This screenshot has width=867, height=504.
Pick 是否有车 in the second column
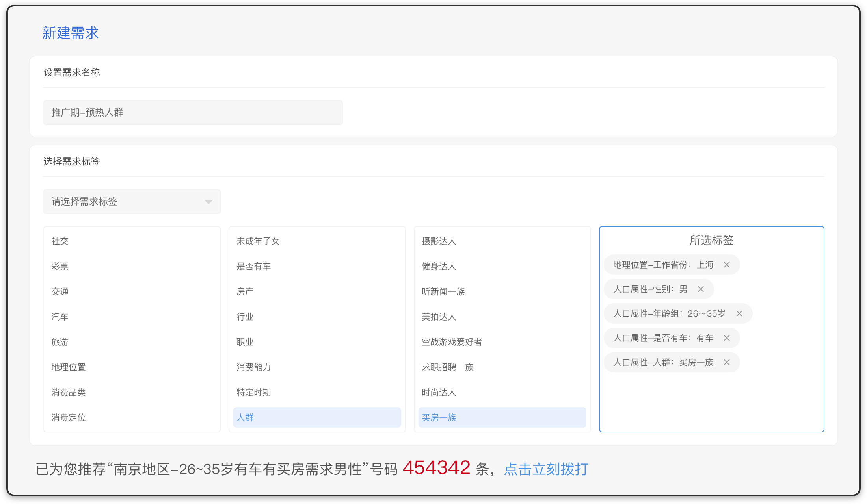tap(254, 267)
